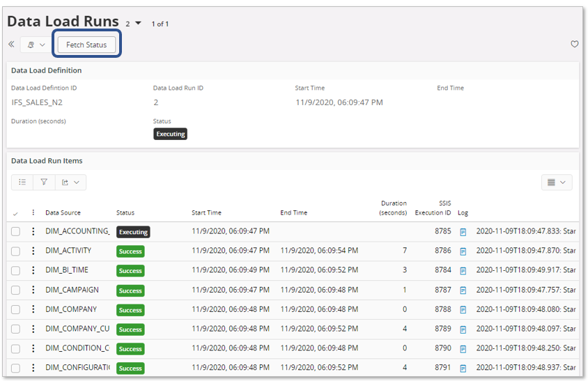Tick the DIM_BI_TIME row checkbox

[x=15, y=270]
